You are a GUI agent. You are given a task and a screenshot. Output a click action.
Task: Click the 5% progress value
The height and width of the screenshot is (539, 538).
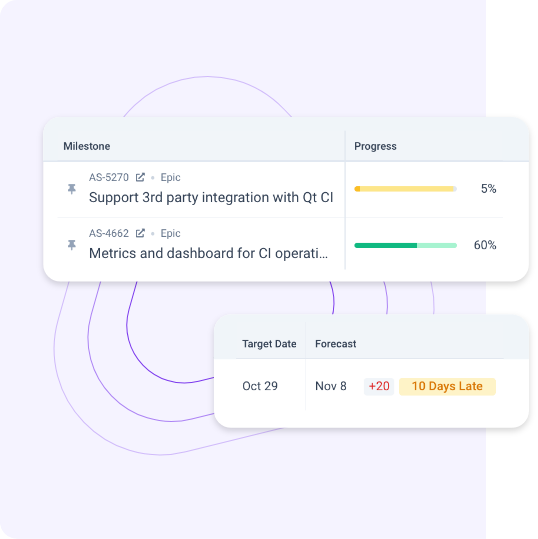[x=488, y=189]
